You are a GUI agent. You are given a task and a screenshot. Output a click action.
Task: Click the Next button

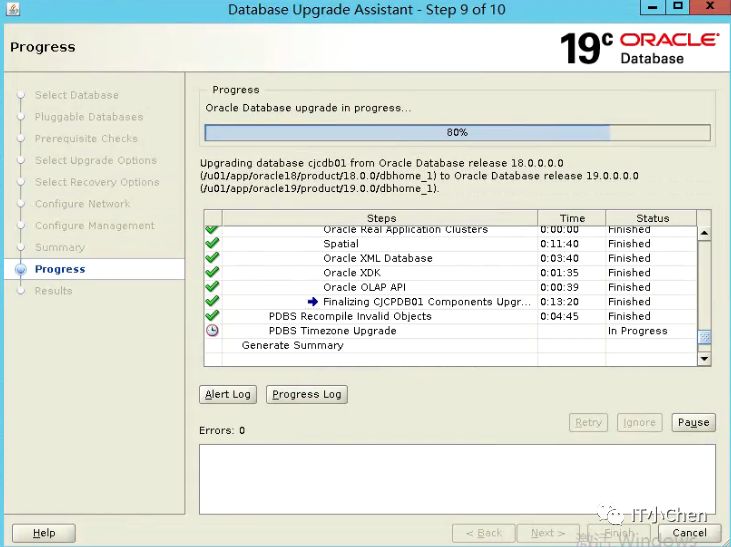(548, 533)
